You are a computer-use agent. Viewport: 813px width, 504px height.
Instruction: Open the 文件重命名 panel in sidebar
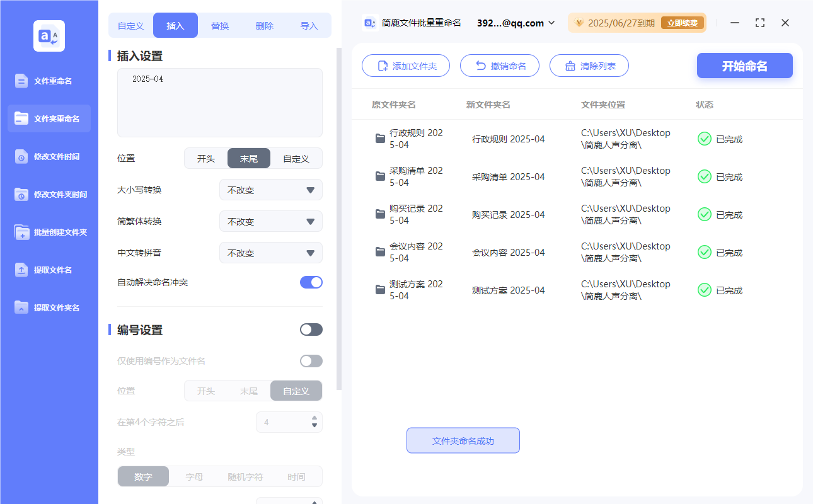pyautogui.click(x=49, y=81)
